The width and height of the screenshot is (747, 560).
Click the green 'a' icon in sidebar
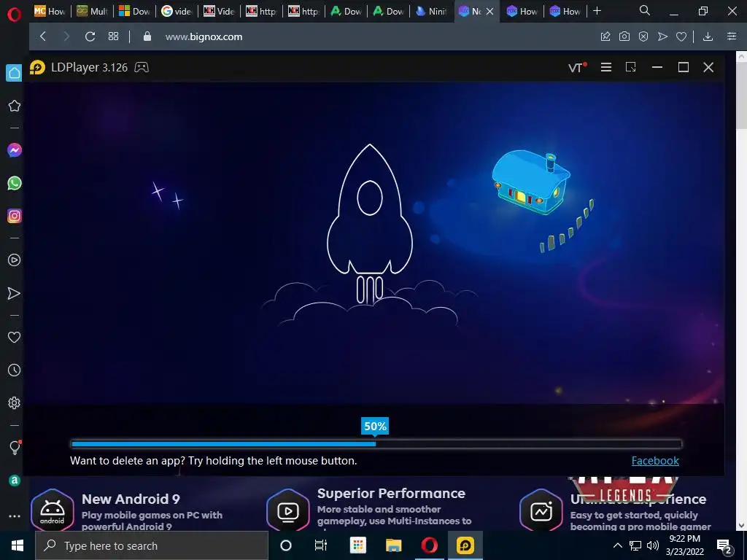pos(15,481)
